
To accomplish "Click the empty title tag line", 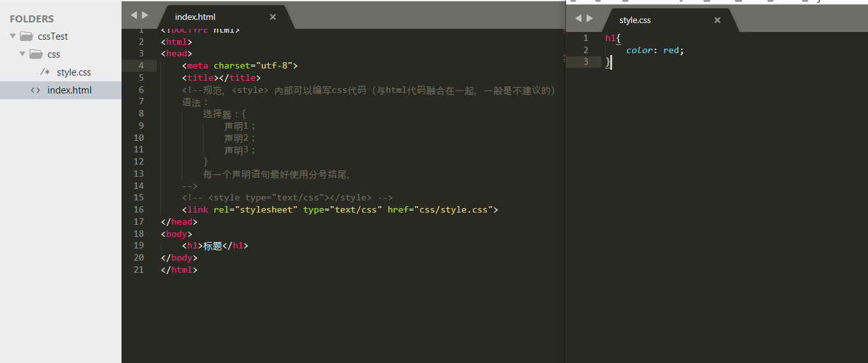I will (221, 77).
